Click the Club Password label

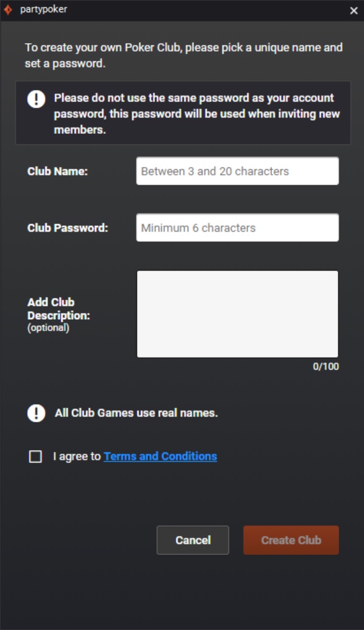[x=68, y=228]
